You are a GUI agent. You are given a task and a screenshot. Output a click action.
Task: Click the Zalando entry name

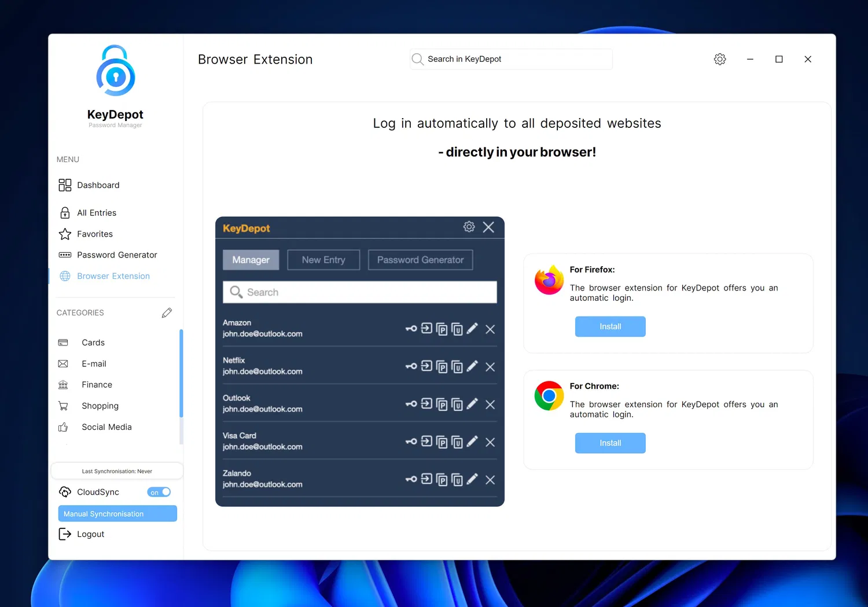coord(237,473)
